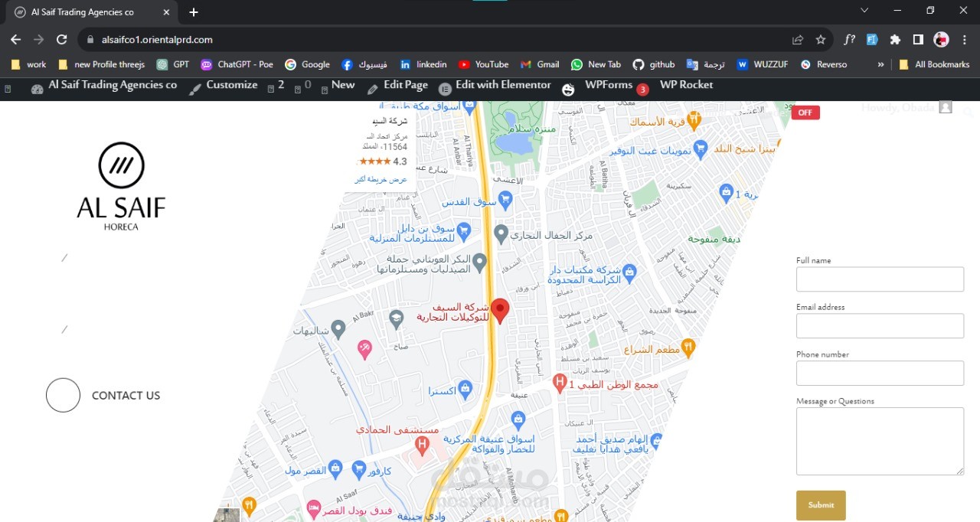This screenshot has width=980, height=522.
Task: Open the ChatGPT - Poe bookmark
Action: [237, 64]
